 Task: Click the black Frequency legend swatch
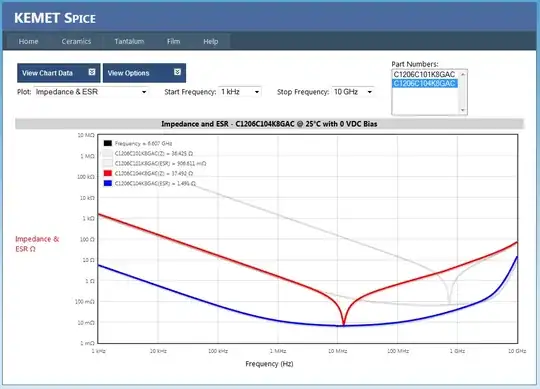point(108,143)
